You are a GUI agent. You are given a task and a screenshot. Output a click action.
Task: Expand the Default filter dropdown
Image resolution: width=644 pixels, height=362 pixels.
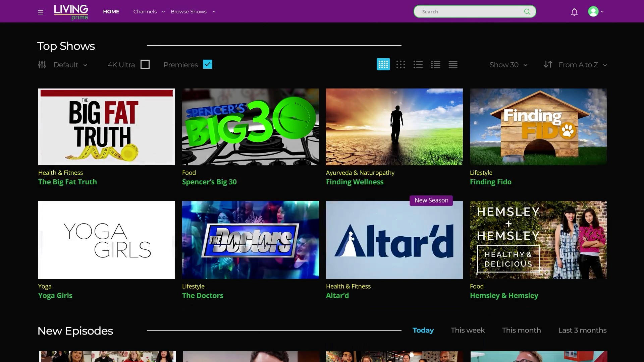click(x=70, y=65)
